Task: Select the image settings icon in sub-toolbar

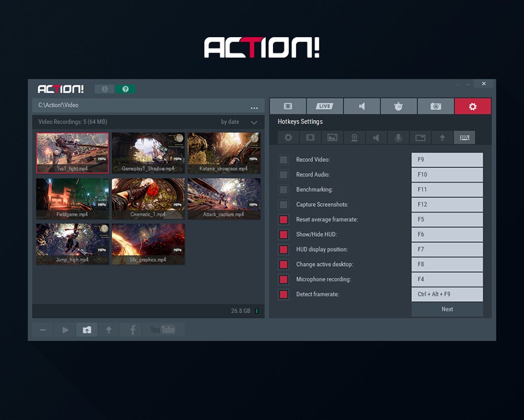Action: pos(332,138)
